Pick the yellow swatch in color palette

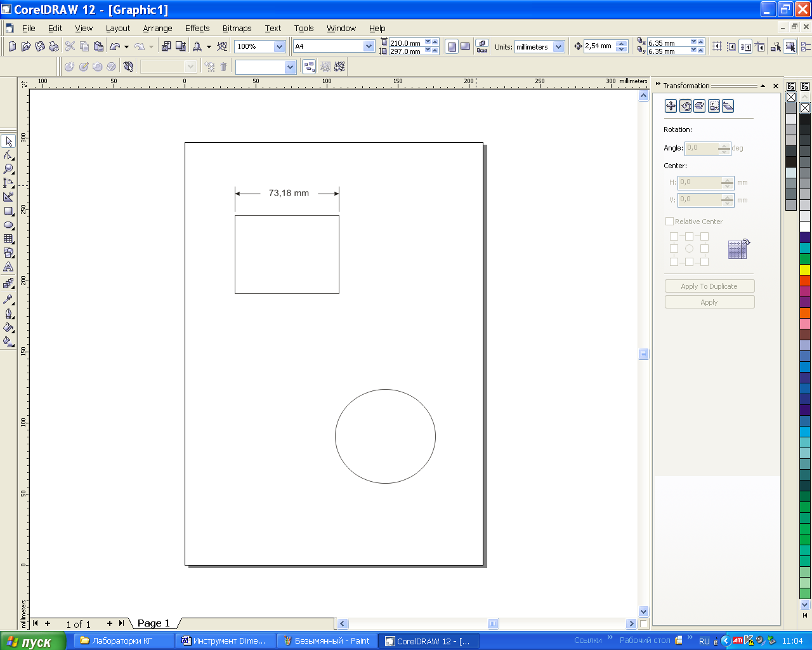pyautogui.click(x=805, y=270)
